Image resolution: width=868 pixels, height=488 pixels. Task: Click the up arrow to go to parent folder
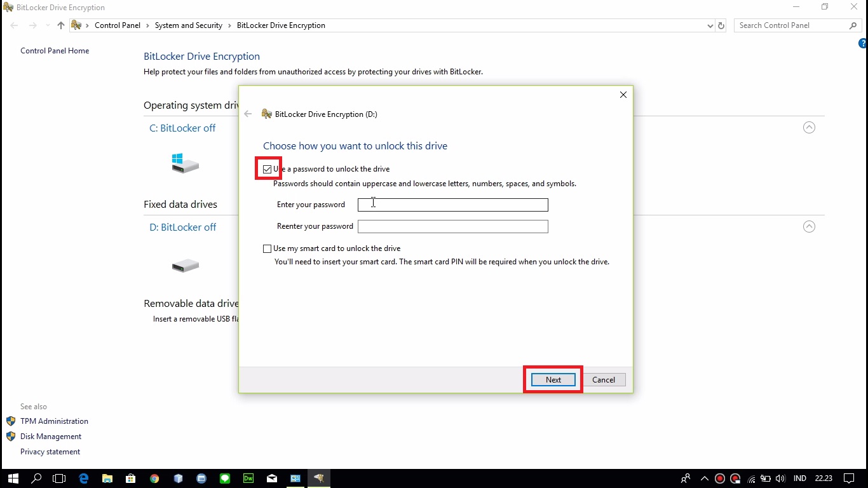tap(61, 25)
